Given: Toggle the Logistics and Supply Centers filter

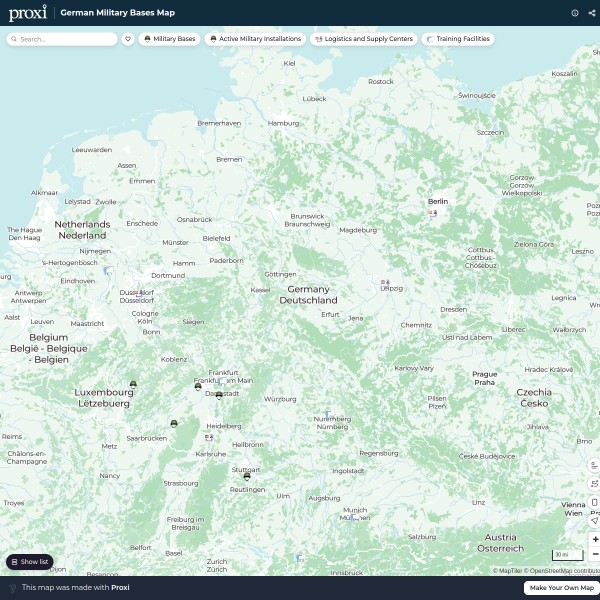Looking at the screenshot, I should pos(364,39).
